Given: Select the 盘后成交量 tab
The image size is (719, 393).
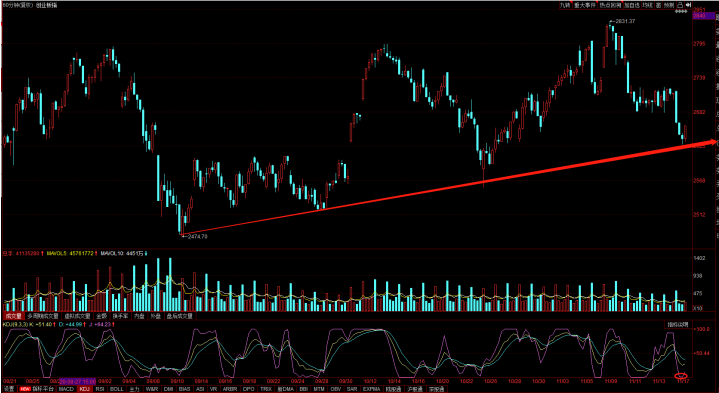Looking at the screenshot, I should [180, 316].
